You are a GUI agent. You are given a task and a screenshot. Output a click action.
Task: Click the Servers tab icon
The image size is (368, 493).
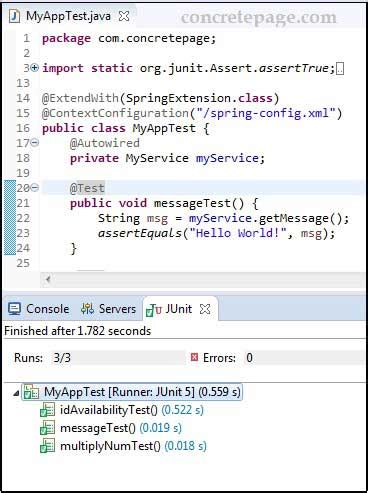click(x=87, y=309)
